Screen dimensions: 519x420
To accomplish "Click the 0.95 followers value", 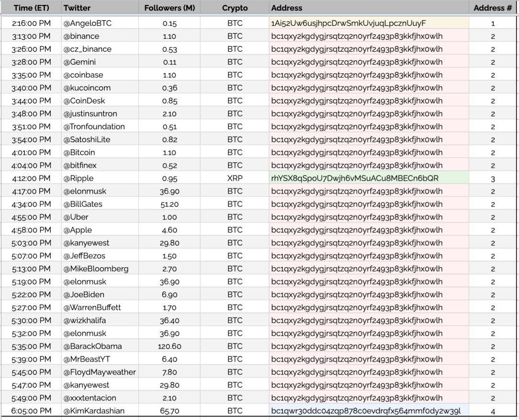I will [x=169, y=178].
